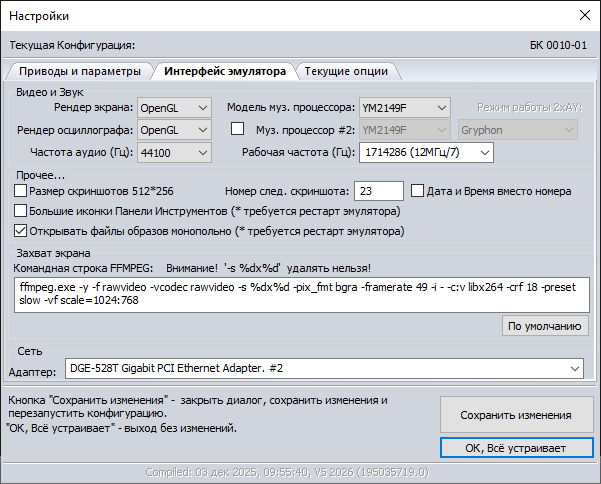This screenshot has height=484, width=601.
Task: Enable Большие иконки Панели Инструментов checkbox
Action: pyautogui.click(x=21, y=211)
